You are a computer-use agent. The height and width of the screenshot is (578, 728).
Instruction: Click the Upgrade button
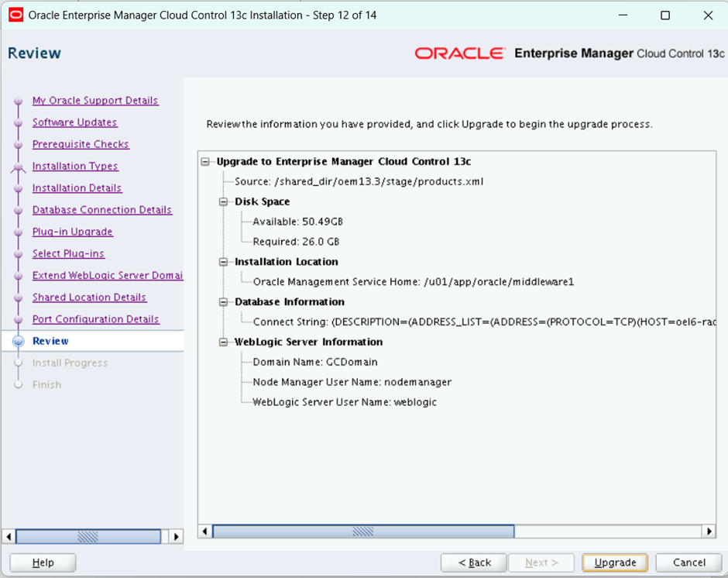pos(615,563)
